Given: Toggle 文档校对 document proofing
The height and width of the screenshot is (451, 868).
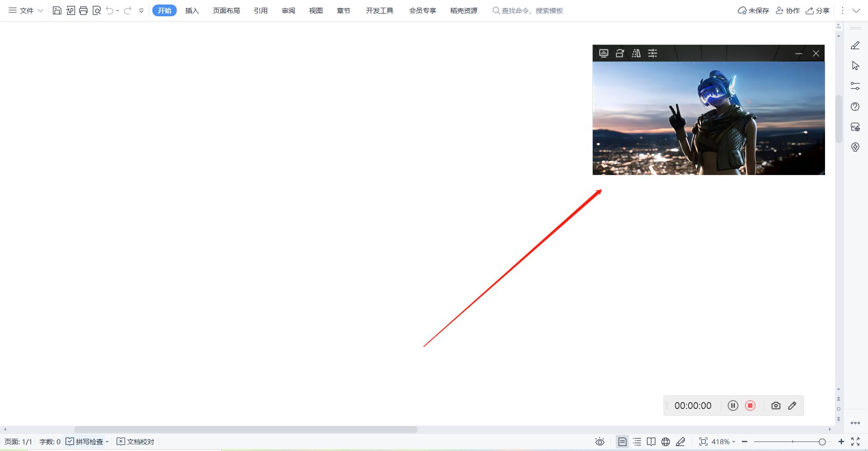Looking at the screenshot, I should [x=136, y=442].
